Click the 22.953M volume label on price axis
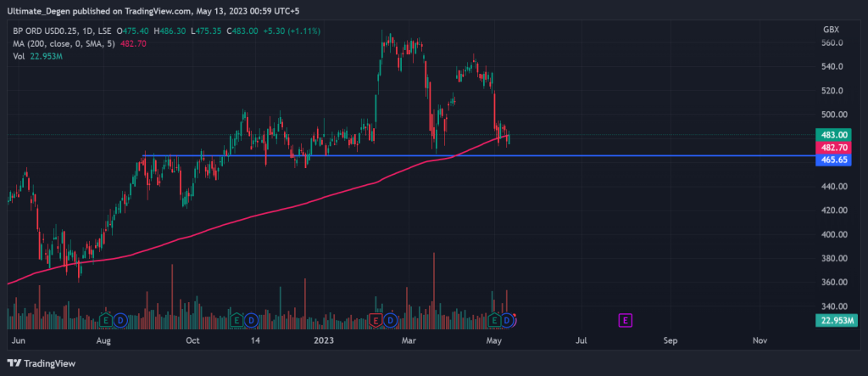The height and width of the screenshot is (376, 868). (833, 320)
